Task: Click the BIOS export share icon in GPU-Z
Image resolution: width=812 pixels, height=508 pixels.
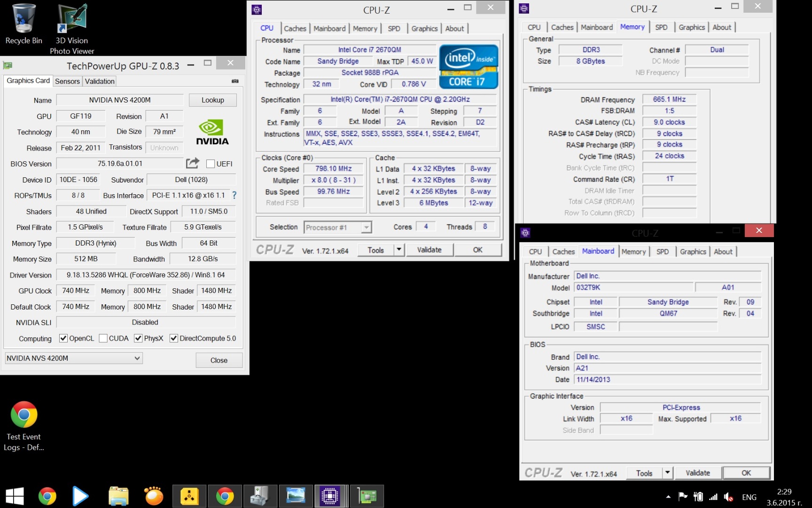Action: tap(192, 163)
